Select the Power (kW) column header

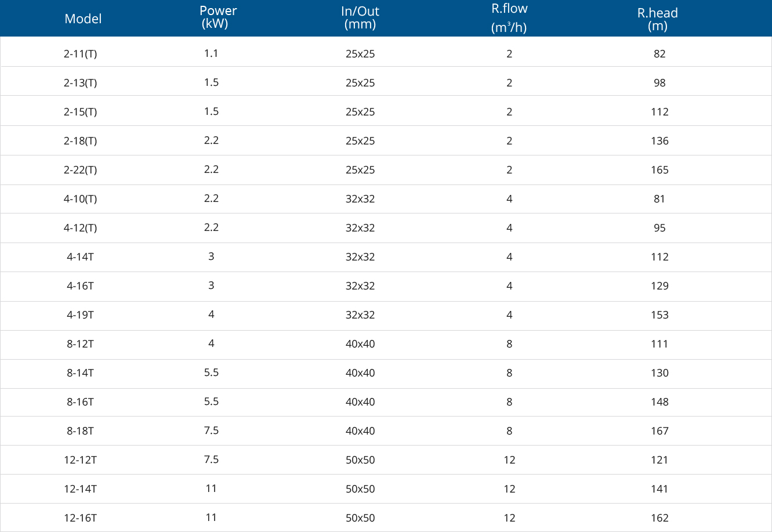(x=218, y=17)
